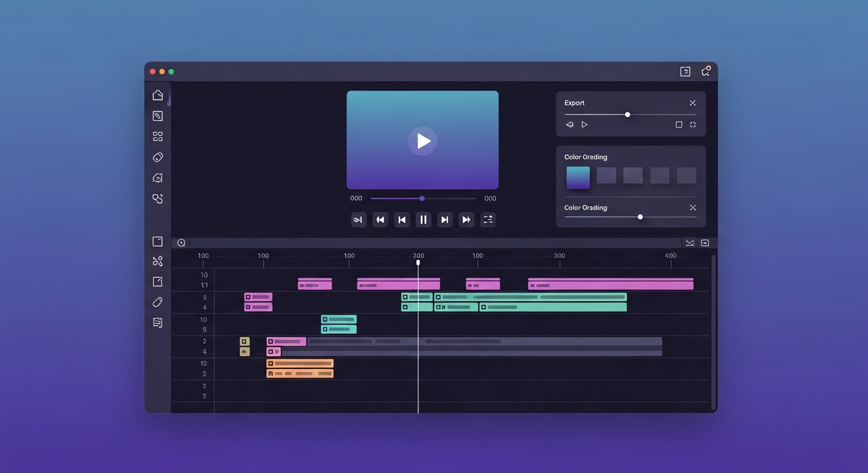
Task: Click the 600 mark on the timeline ruler
Action: [x=671, y=256]
